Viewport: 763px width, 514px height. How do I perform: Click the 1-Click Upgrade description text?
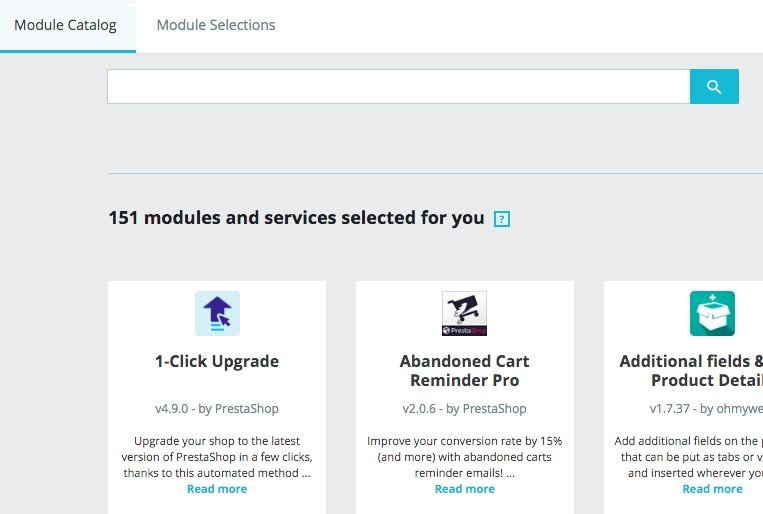(x=217, y=456)
